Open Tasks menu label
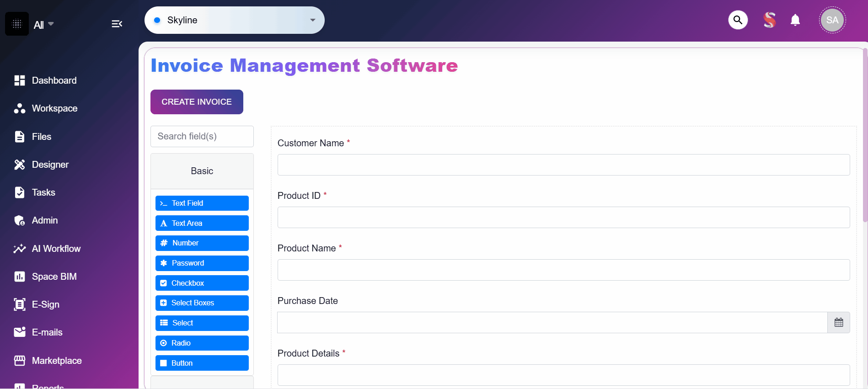The height and width of the screenshot is (389, 868). pyautogui.click(x=43, y=192)
